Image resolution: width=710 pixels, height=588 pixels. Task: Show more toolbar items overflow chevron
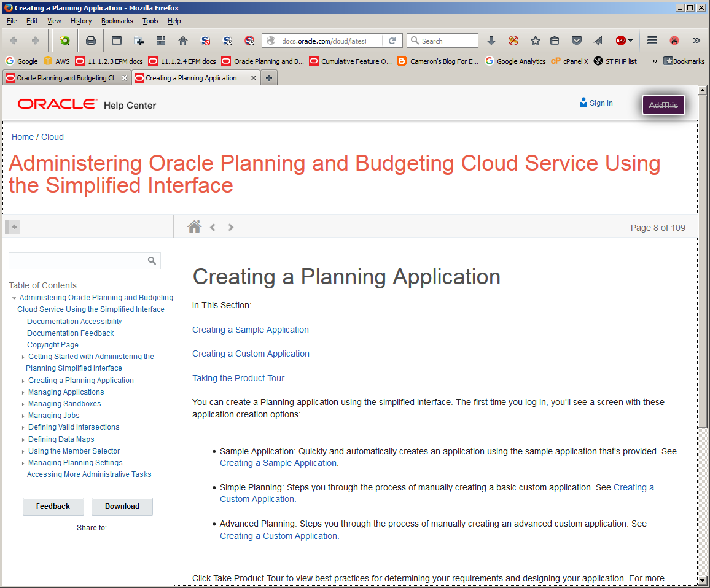[x=696, y=41]
